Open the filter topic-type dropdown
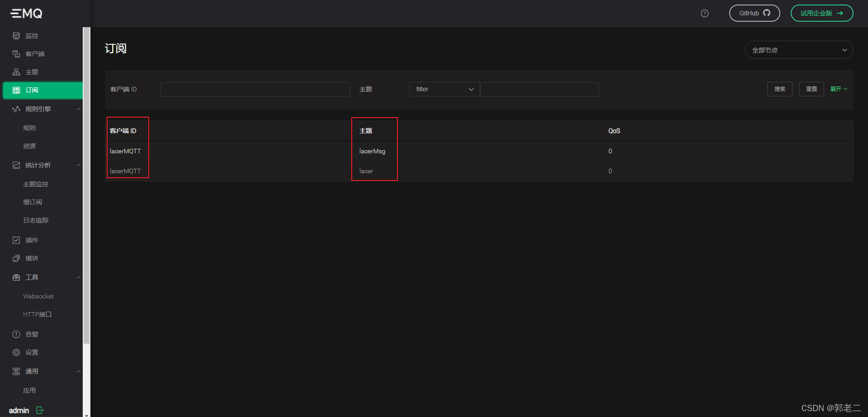The width and height of the screenshot is (868, 417). 444,89
